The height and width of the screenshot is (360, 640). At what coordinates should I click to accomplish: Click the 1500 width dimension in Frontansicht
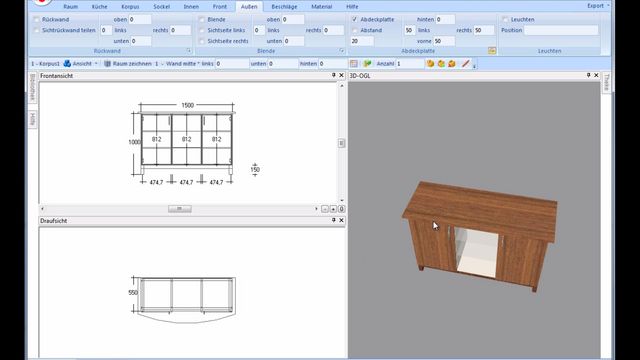tap(187, 105)
